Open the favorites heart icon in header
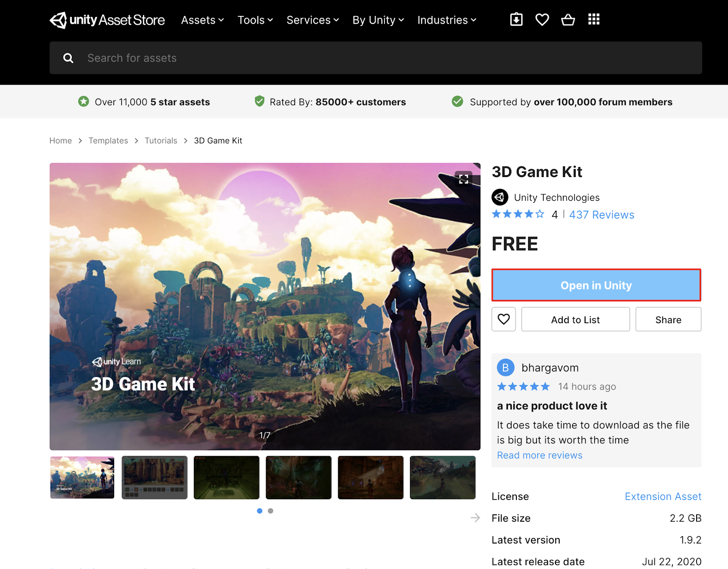Screen dimensions: 728x569 click(542, 20)
